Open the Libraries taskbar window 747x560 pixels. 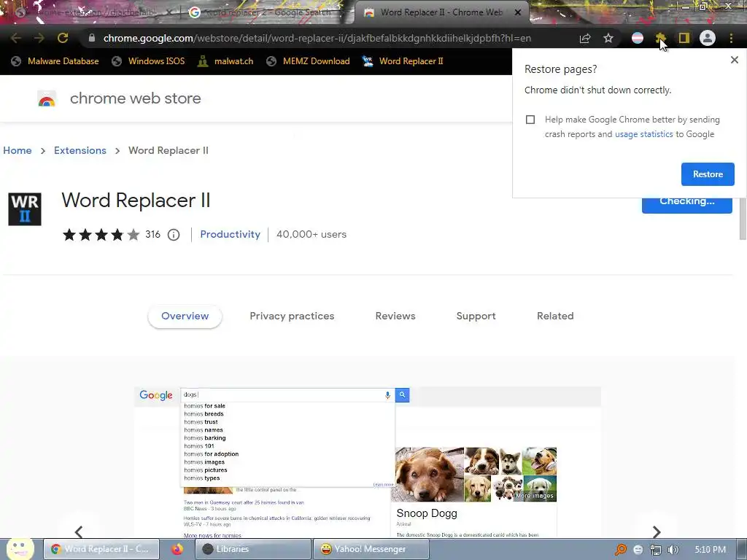pyautogui.click(x=252, y=549)
